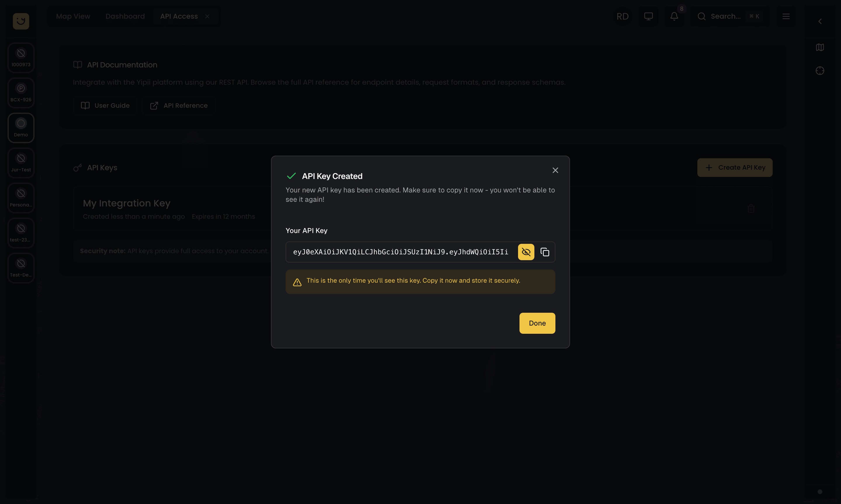
Task: Select the BCX-926 sidebar item
Action: pyautogui.click(x=21, y=93)
